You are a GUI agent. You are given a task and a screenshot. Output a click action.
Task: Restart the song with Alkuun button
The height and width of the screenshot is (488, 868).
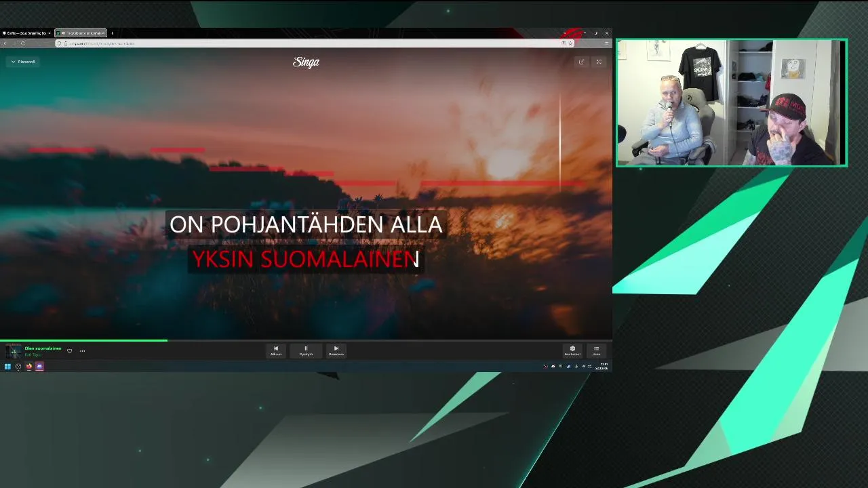pyautogui.click(x=276, y=350)
